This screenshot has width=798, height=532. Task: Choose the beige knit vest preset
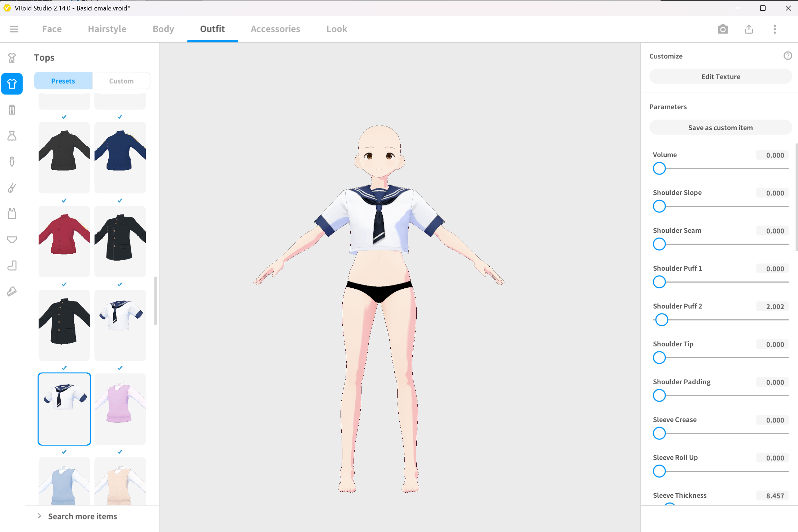pos(120,481)
